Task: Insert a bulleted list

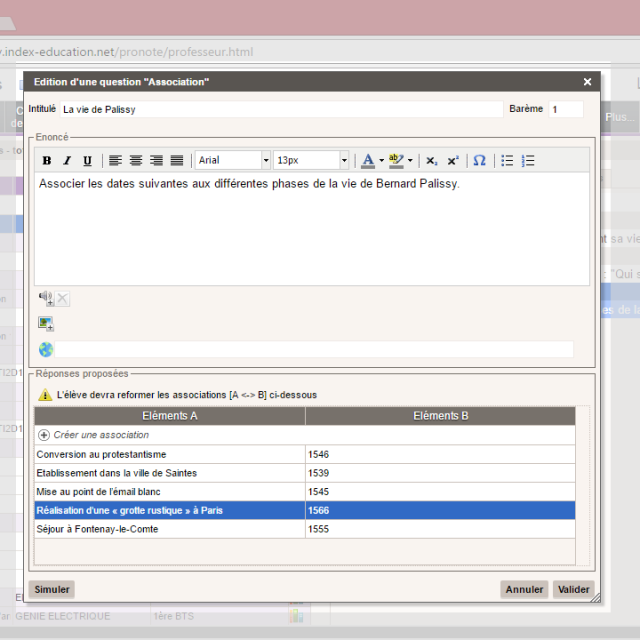Action: (507, 161)
